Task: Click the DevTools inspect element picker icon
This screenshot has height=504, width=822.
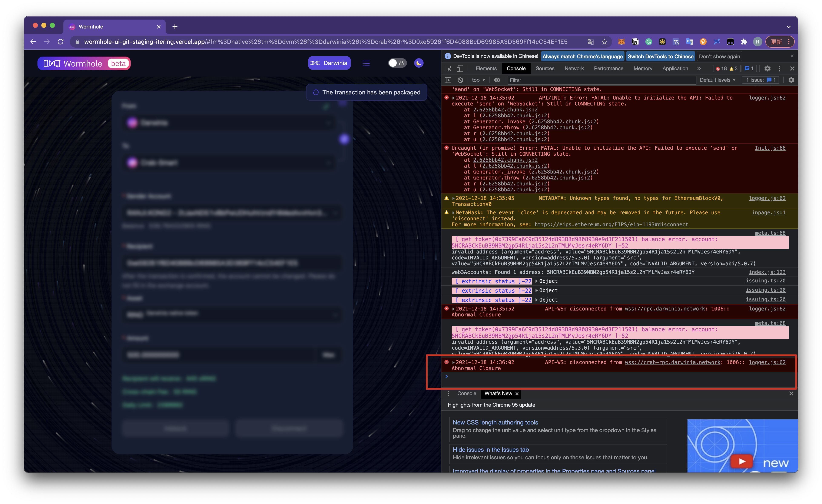Action: 448,69
